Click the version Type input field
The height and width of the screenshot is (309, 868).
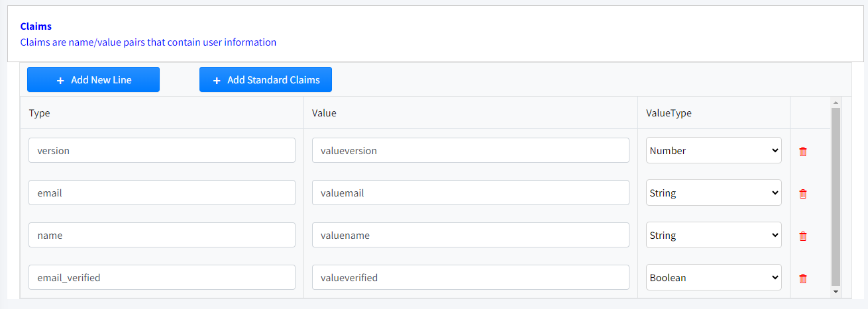[x=162, y=150]
